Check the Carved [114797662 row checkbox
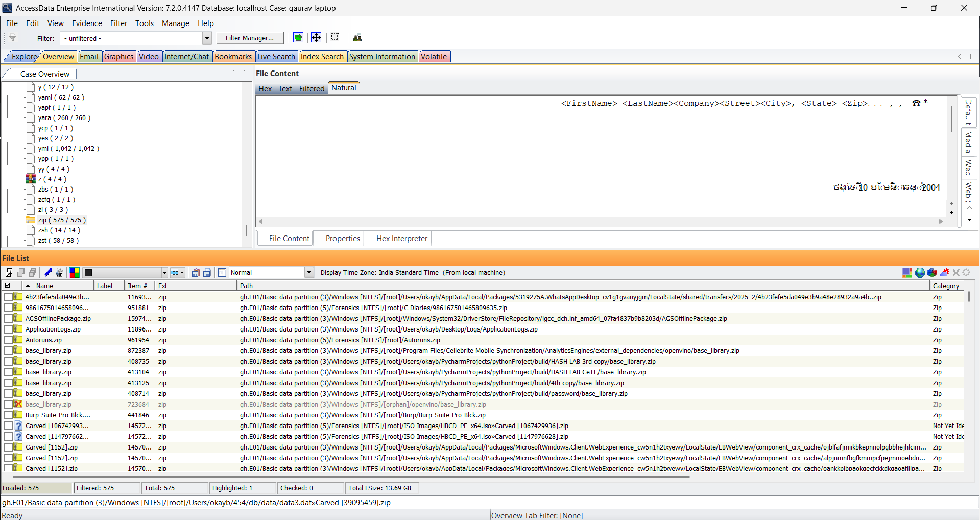 (8, 436)
